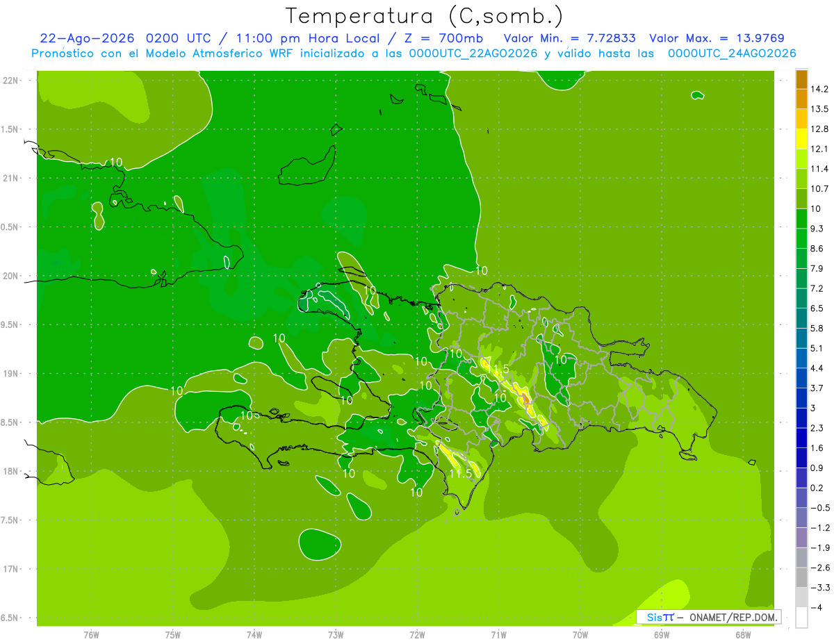Click the "Sisπ – ONAMET/REP.DOM." logo box
This screenshot has width=834, height=644.
708,617
